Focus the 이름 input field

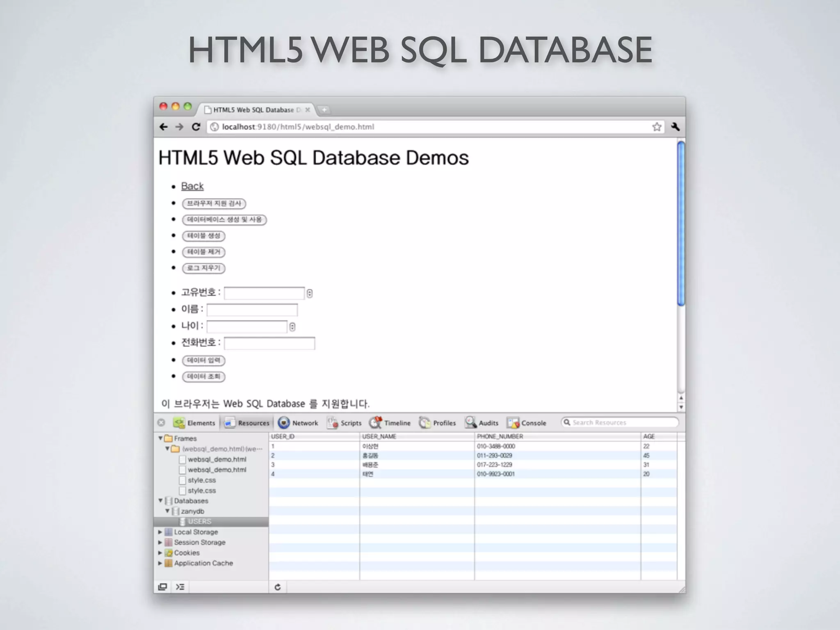click(252, 310)
